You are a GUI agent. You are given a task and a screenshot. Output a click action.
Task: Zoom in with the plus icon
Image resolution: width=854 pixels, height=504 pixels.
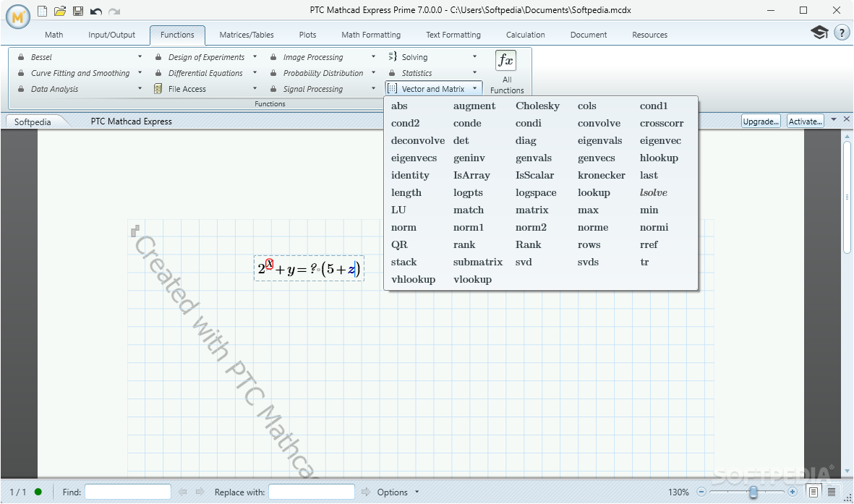(x=793, y=492)
